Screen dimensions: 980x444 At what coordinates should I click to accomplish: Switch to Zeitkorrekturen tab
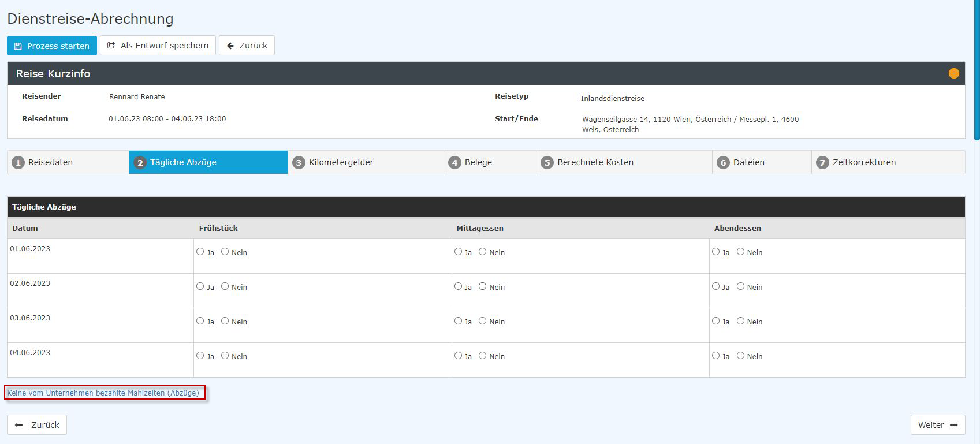pos(888,162)
